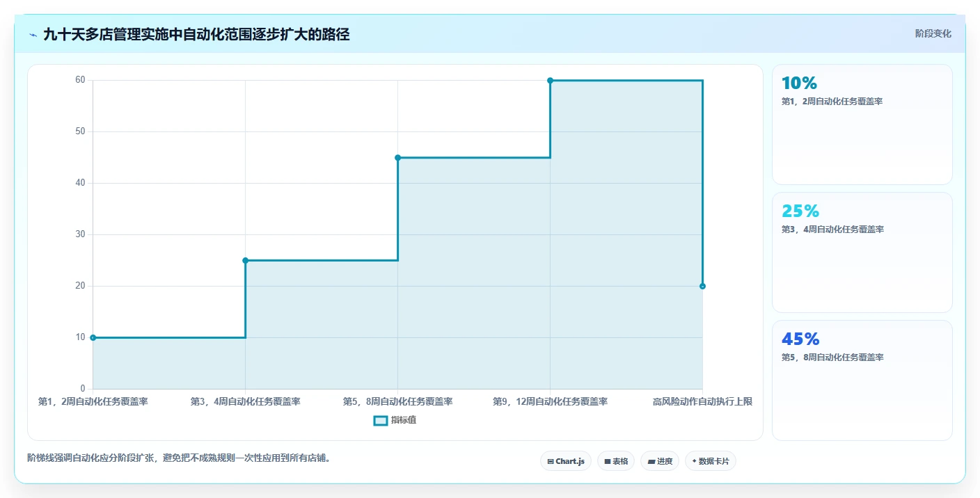Click the data point at value 20
The width and height of the screenshot is (980, 498).
tap(702, 286)
